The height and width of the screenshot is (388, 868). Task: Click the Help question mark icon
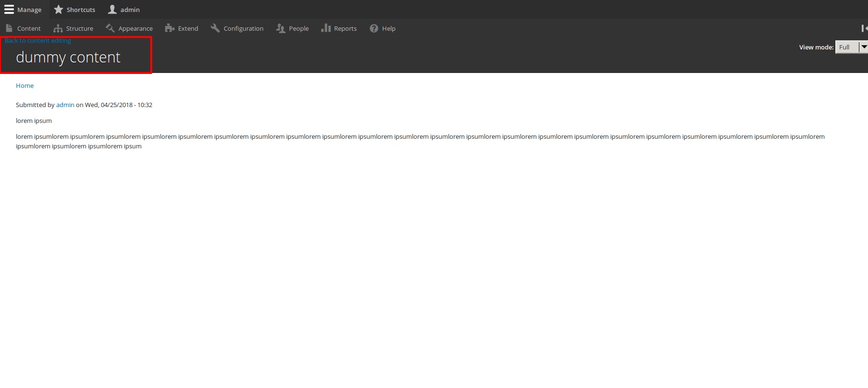pyautogui.click(x=374, y=28)
